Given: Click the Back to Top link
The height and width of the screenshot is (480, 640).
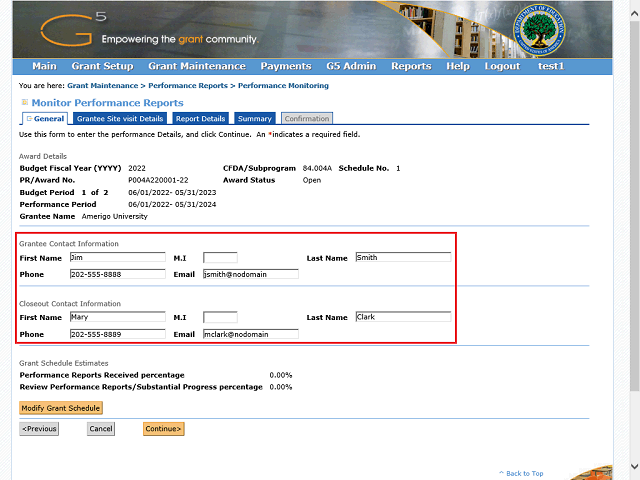Looking at the screenshot, I should (x=522, y=473).
